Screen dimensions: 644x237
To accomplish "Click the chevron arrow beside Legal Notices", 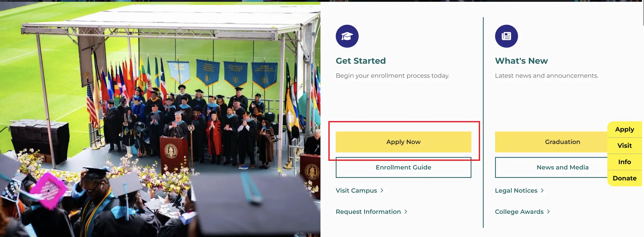I will pyautogui.click(x=542, y=191).
